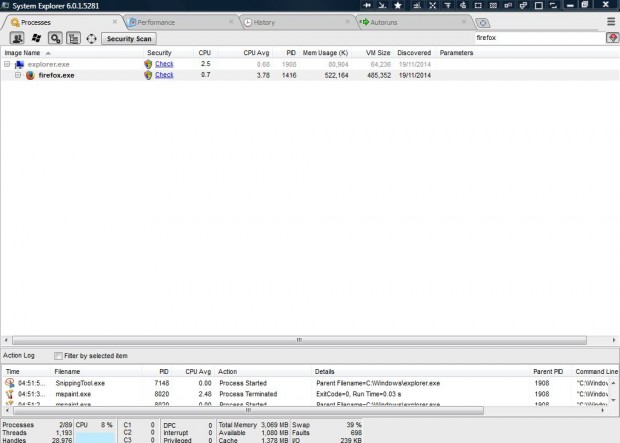
Task: Open a new tab with the plus tab button
Action: coord(482,23)
